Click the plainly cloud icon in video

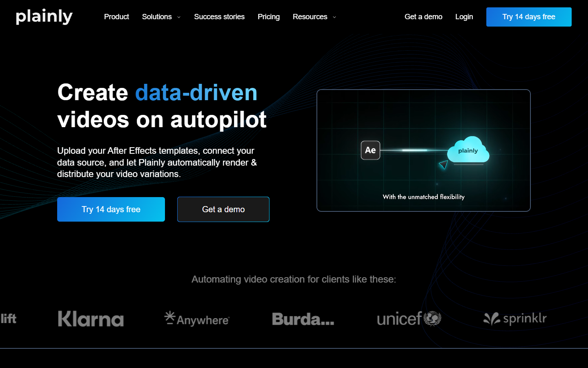coord(468,150)
